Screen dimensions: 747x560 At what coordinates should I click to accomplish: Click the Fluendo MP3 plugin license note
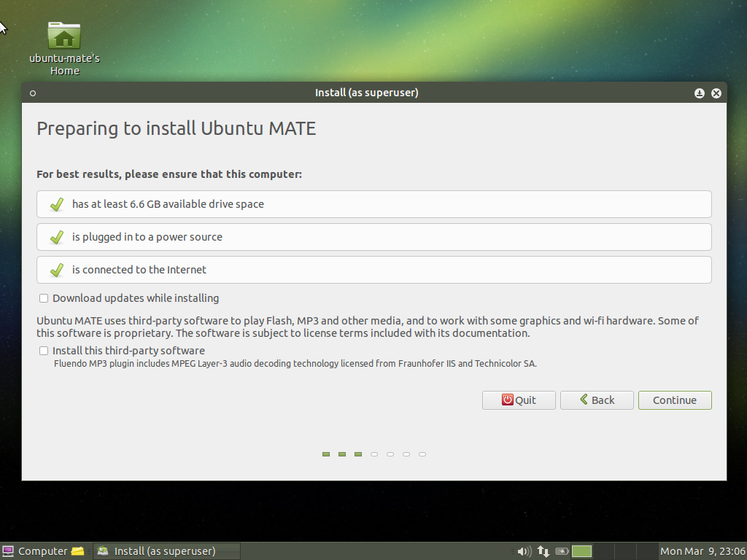tap(295, 364)
